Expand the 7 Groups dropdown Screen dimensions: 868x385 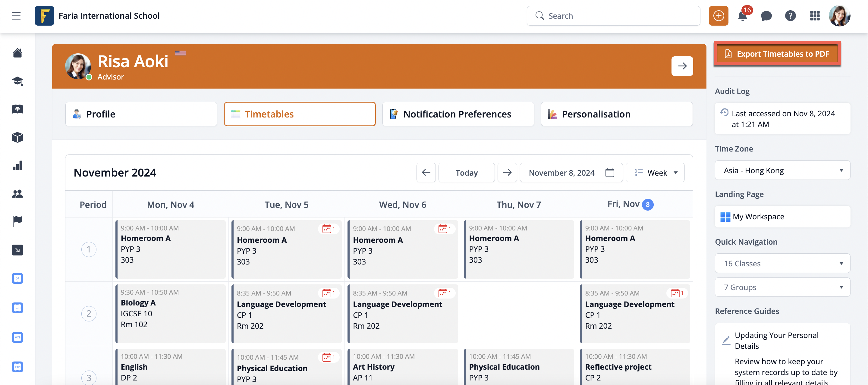pyautogui.click(x=782, y=287)
